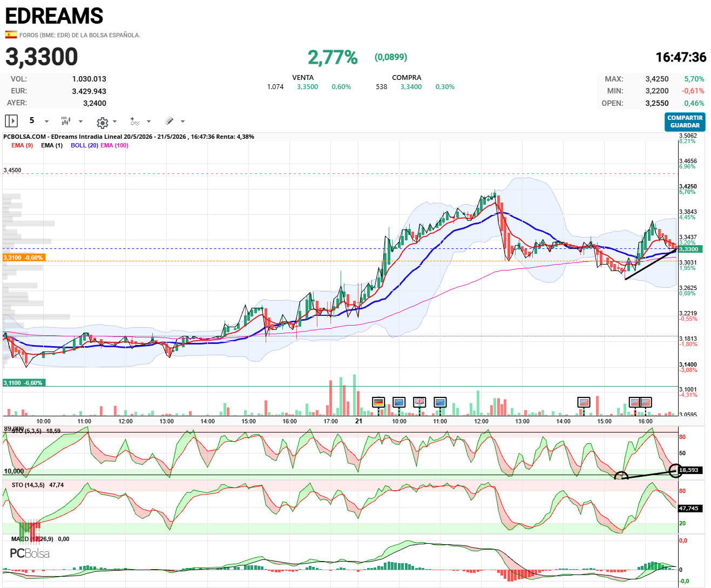Click the 5,70% MAX percentage
Image resolution: width=711 pixels, height=588 pixels.
694,79
